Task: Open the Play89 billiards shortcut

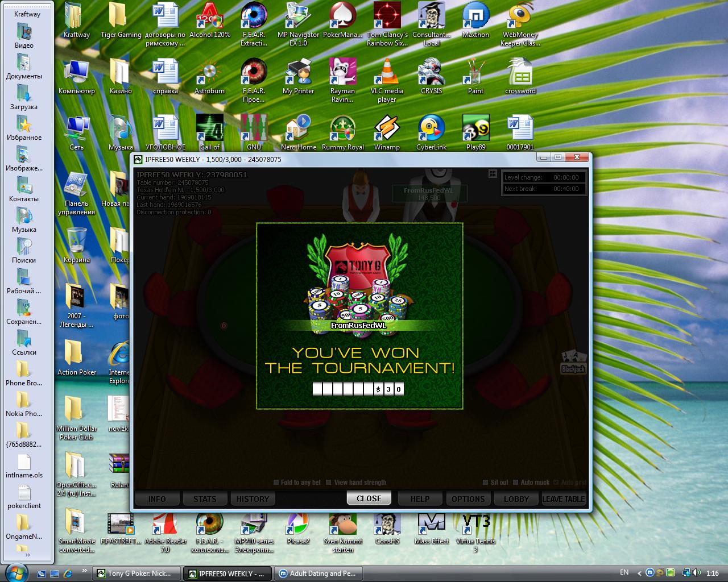Action: (x=475, y=128)
